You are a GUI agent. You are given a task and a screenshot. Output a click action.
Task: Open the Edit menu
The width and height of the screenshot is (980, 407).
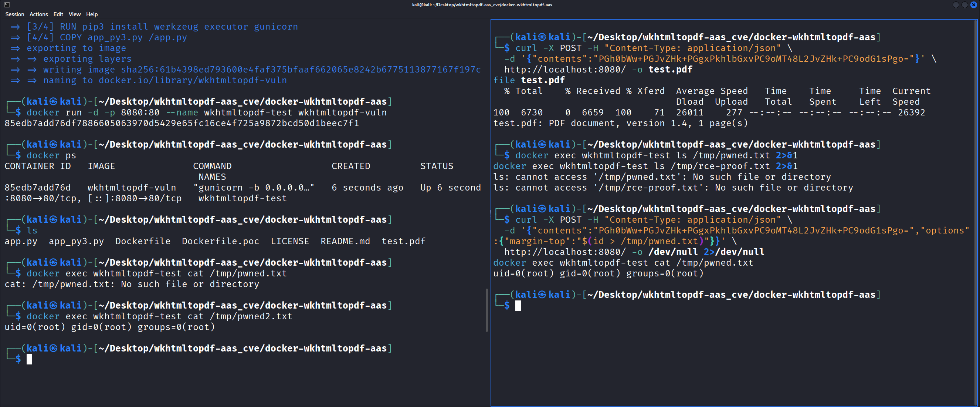pyautogui.click(x=58, y=14)
